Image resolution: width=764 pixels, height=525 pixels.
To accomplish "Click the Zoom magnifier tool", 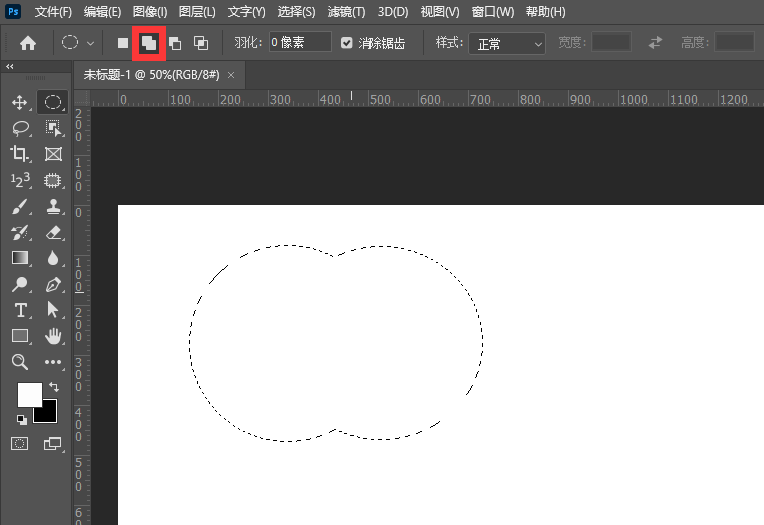I will pyautogui.click(x=19, y=362).
